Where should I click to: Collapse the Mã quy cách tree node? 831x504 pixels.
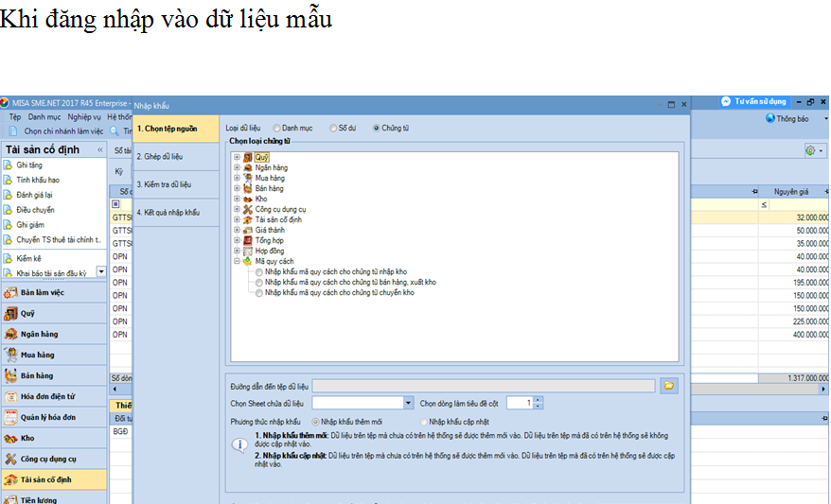[237, 261]
